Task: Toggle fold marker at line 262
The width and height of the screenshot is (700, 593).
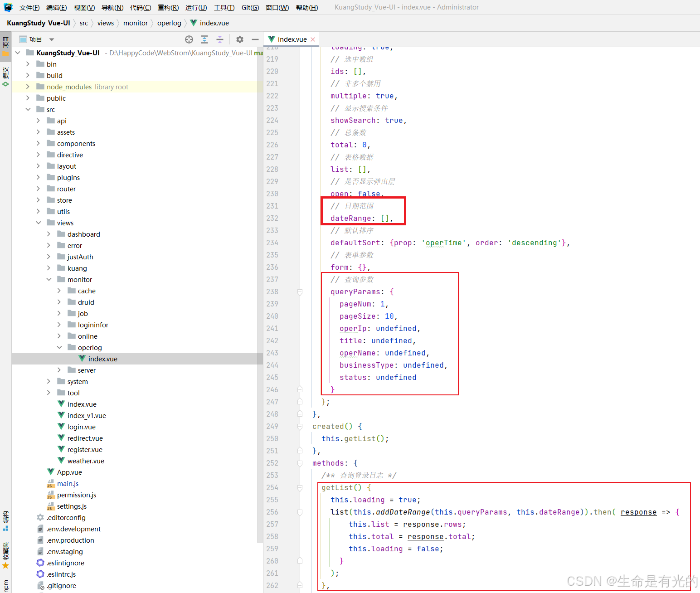Action: click(300, 586)
